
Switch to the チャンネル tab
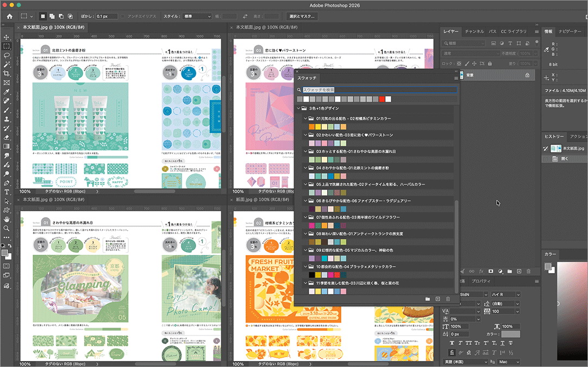coord(474,31)
